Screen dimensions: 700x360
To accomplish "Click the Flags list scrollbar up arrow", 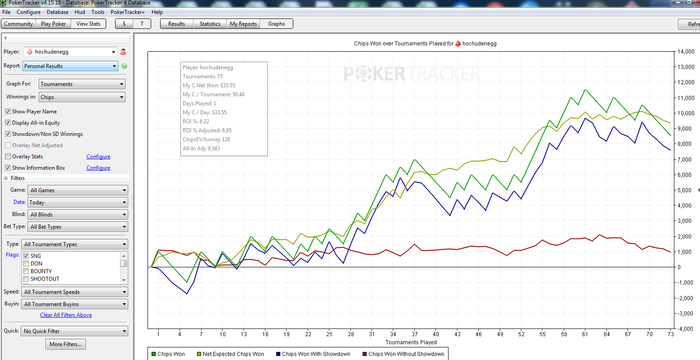I will 124,255.
